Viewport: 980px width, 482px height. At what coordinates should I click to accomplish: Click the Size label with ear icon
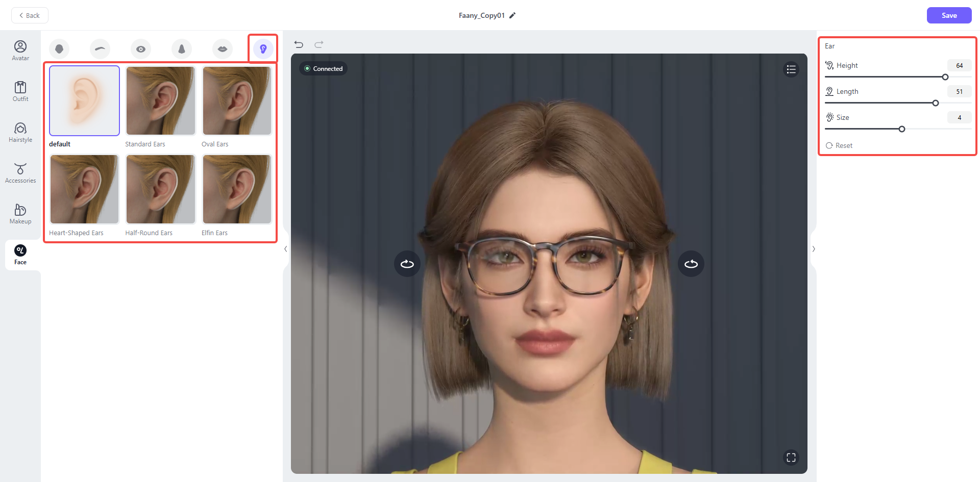[838, 117]
